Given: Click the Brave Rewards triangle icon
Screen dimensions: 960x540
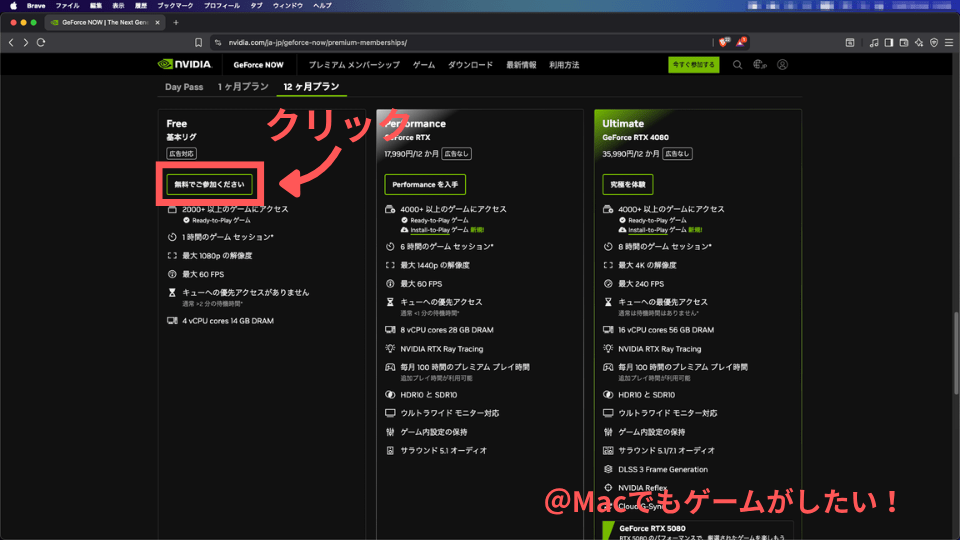Looking at the screenshot, I should coord(742,42).
